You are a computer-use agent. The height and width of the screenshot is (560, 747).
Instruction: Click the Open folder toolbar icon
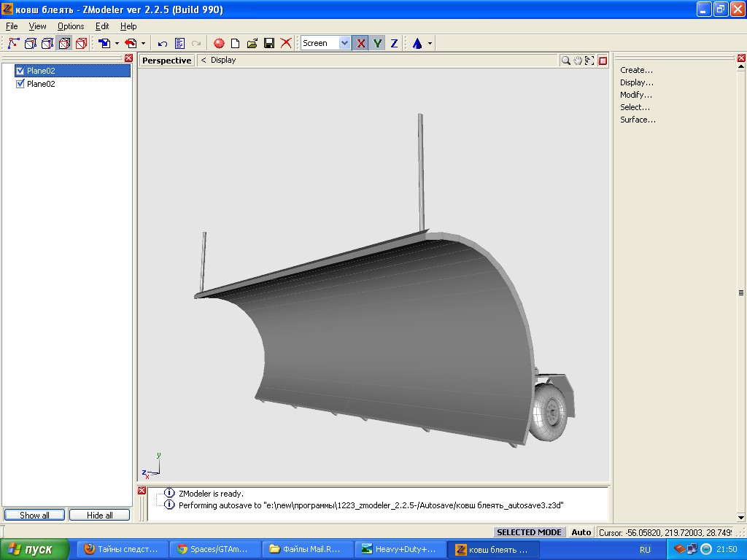click(x=252, y=43)
